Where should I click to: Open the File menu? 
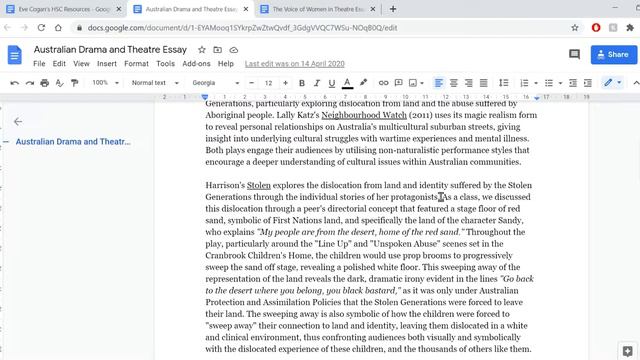point(39,64)
